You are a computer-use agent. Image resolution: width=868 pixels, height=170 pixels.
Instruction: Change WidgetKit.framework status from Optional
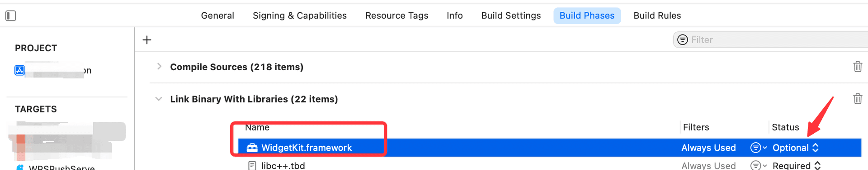coord(796,148)
